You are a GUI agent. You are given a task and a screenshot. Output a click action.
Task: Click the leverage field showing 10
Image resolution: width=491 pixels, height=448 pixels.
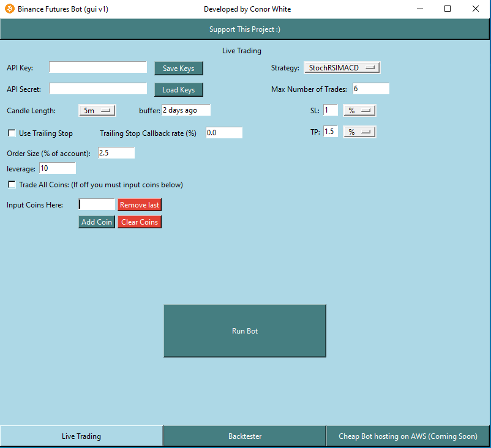click(x=58, y=168)
